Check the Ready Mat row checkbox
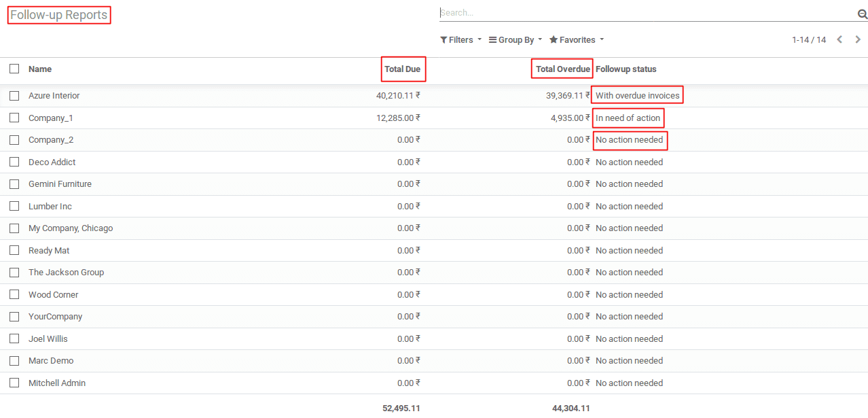 coord(14,250)
